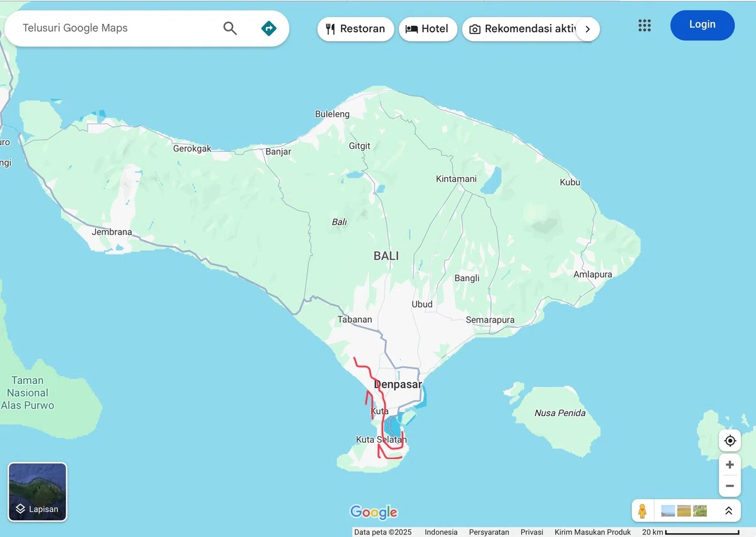
Task: Click the Buleleng label
Action: tap(332, 114)
